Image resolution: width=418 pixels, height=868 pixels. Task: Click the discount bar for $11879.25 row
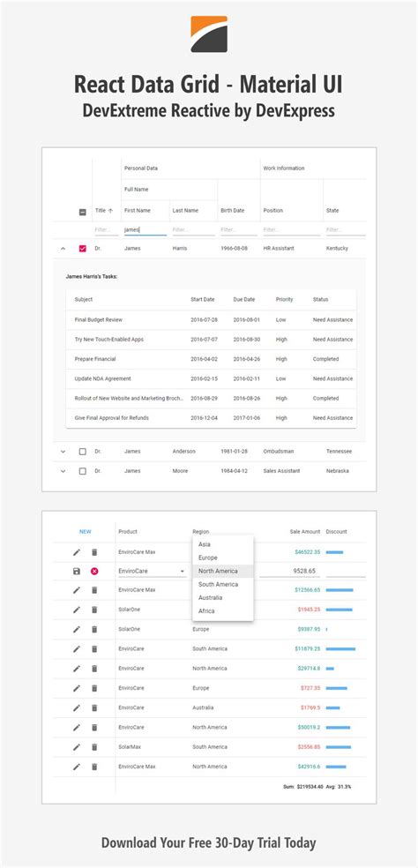point(340,648)
